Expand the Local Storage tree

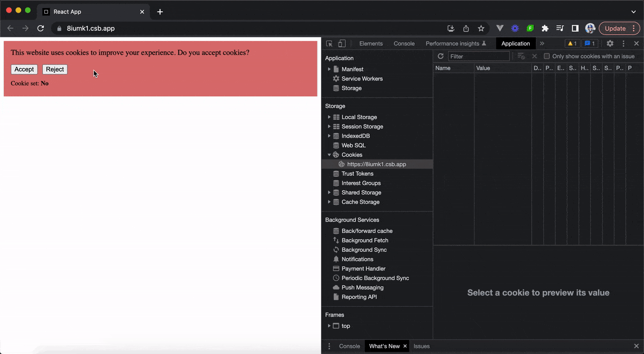click(329, 117)
